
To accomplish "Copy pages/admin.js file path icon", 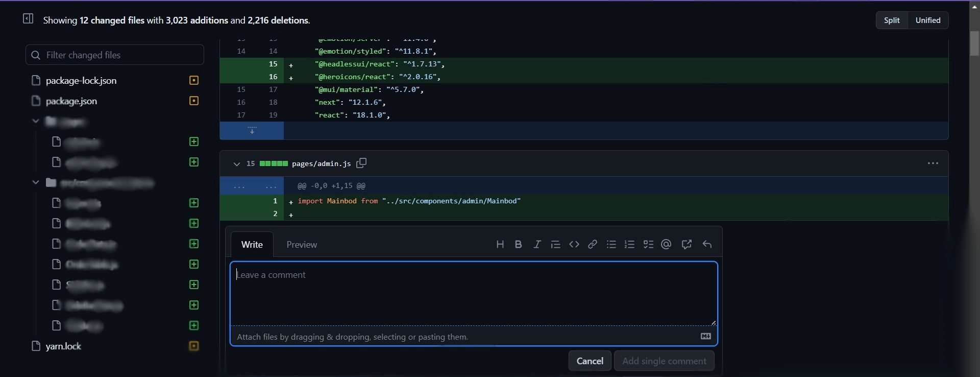I will (x=362, y=163).
